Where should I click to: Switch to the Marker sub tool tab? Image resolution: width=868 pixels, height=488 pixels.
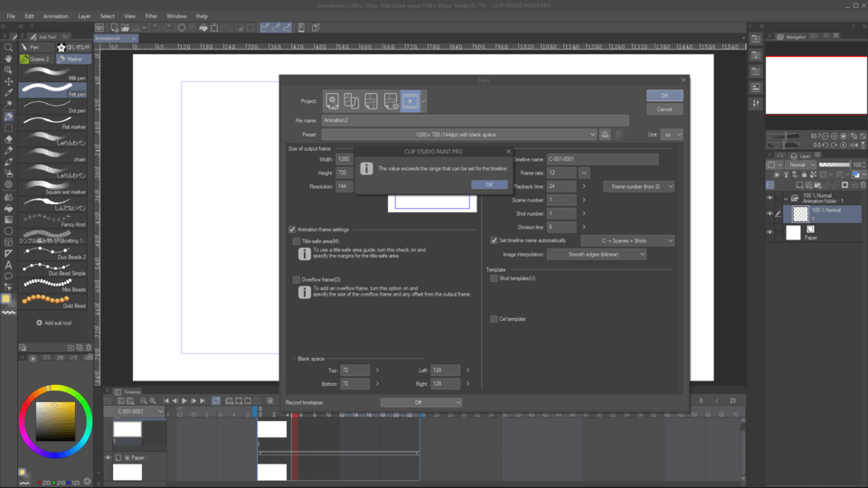[74, 59]
